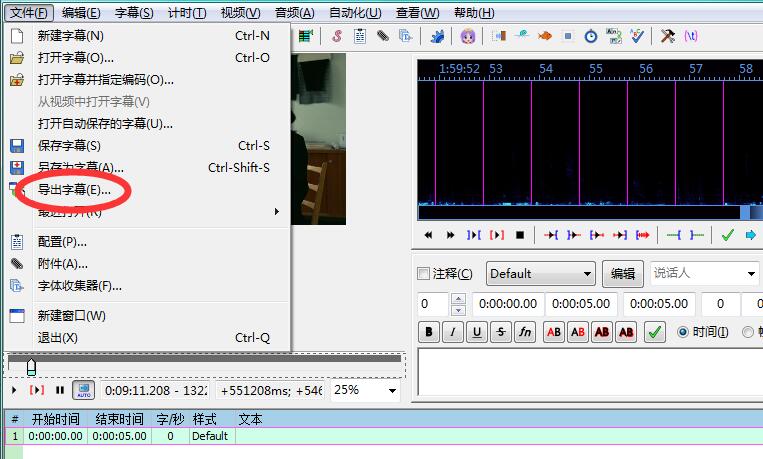Click the start time field 0:00:00.00

point(508,304)
